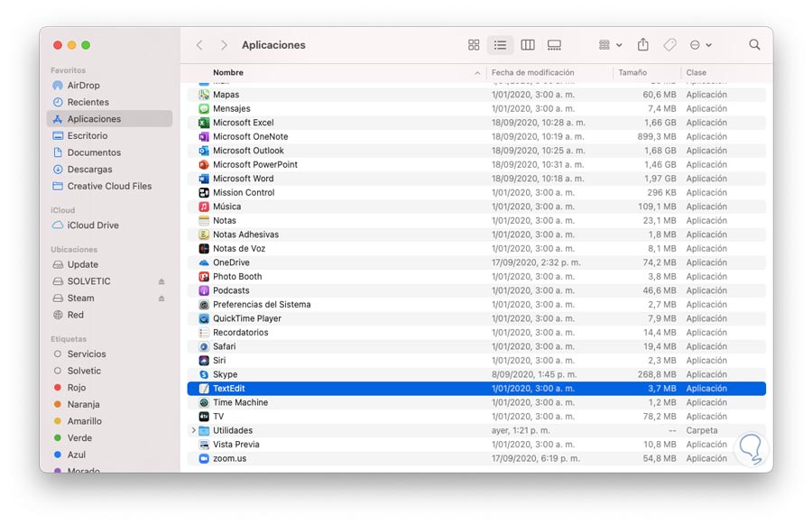The height and width of the screenshot is (524, 812).
Task: Open Creative Cloud Files in sidebar
Action: click(110, 186)
